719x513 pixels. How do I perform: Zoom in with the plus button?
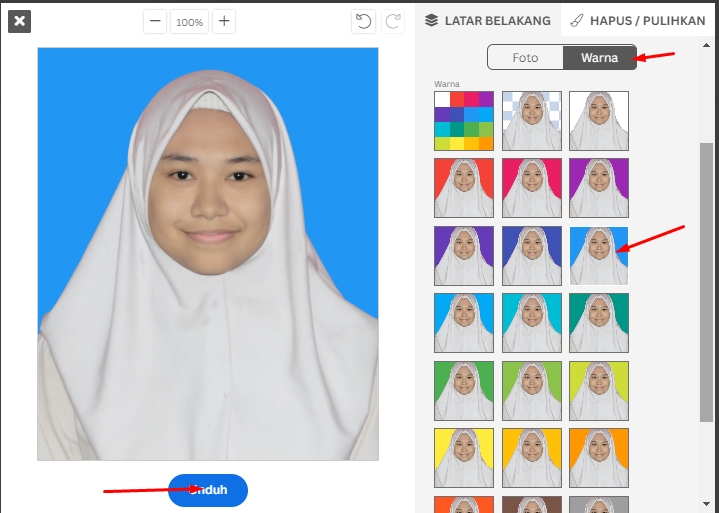point(224,22)
